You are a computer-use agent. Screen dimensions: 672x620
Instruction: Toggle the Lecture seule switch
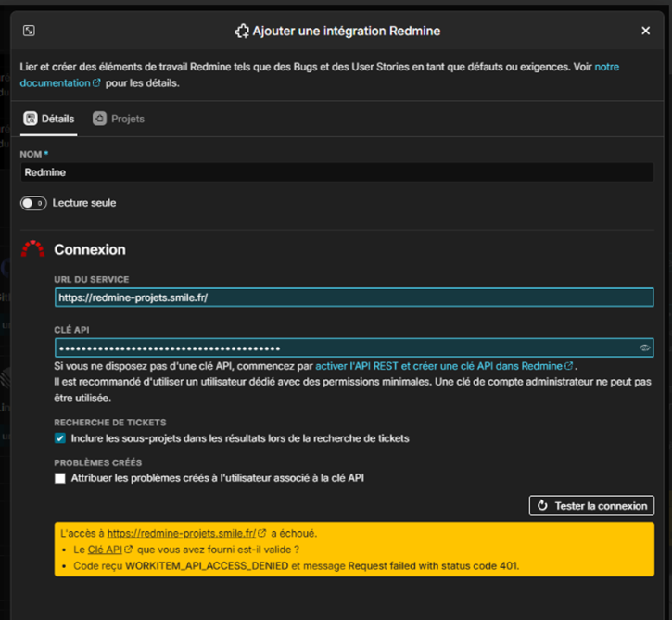[x=33, y=203]
